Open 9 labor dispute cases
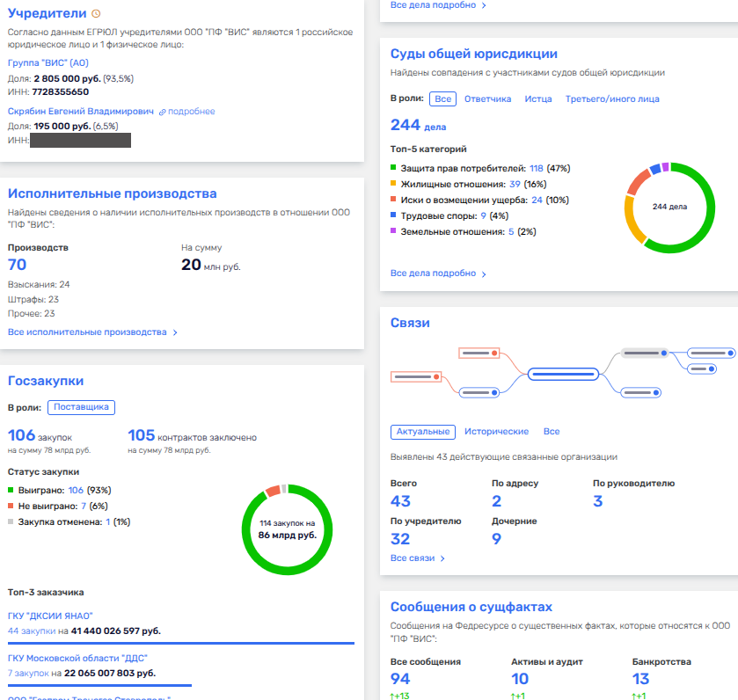Screen dimensions: 738x700 tap(484, 216)
